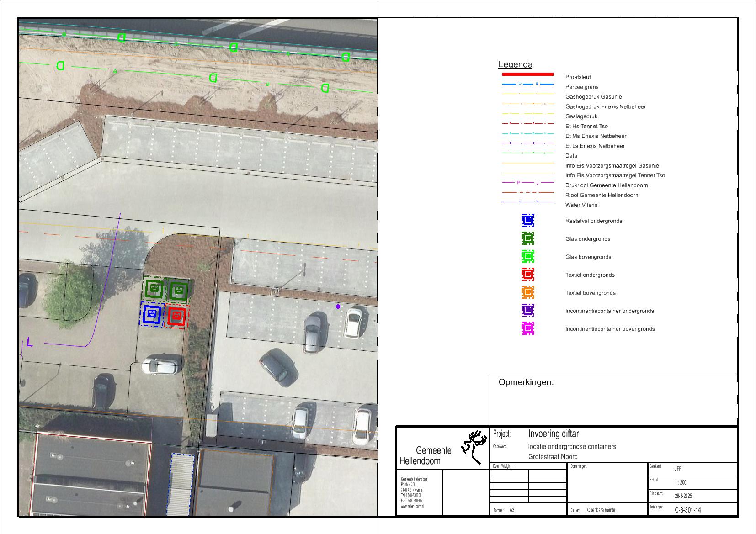Click the print date 28-3-2025
Viewport: 756px width, 534px height.
click(683, 496)
